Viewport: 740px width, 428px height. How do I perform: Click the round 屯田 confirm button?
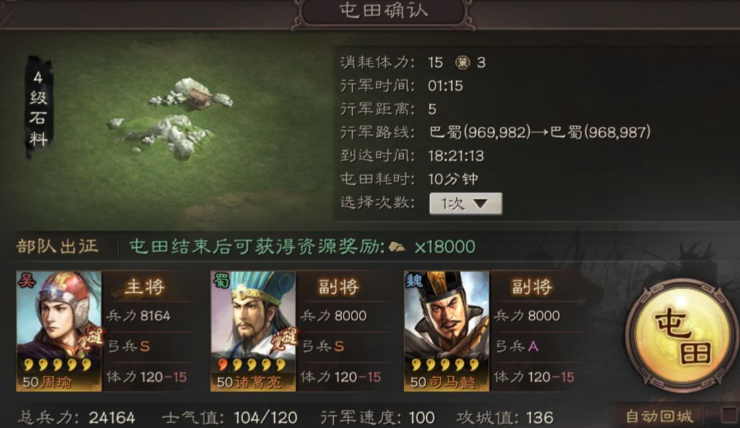pyautogui.click(x=681, y=336)
